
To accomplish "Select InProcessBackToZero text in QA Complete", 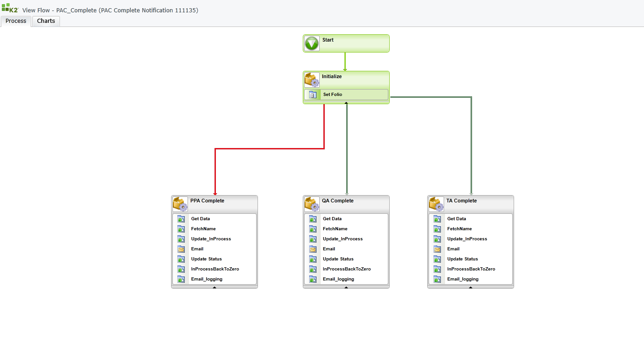I will (x=347, y=269).
